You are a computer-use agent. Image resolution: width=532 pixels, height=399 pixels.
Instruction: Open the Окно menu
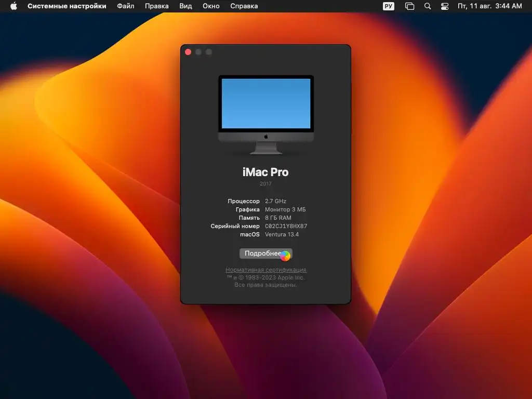[211, 6]
